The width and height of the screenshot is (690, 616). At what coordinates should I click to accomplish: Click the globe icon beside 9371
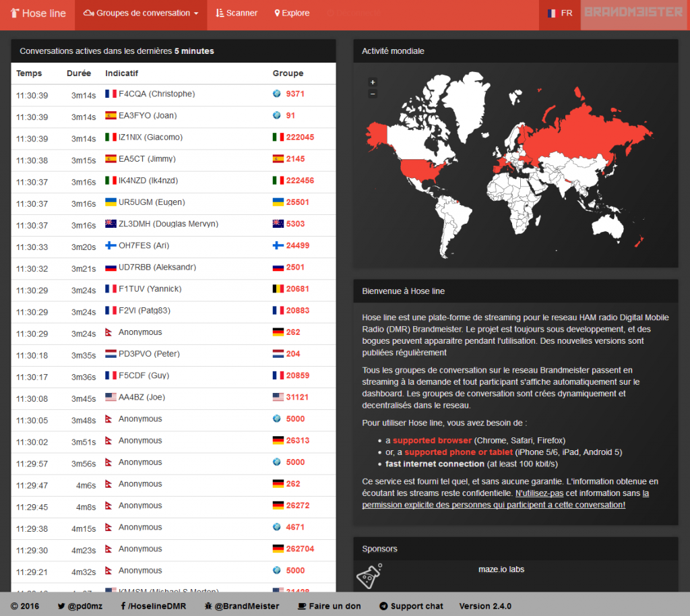(277, 93)
